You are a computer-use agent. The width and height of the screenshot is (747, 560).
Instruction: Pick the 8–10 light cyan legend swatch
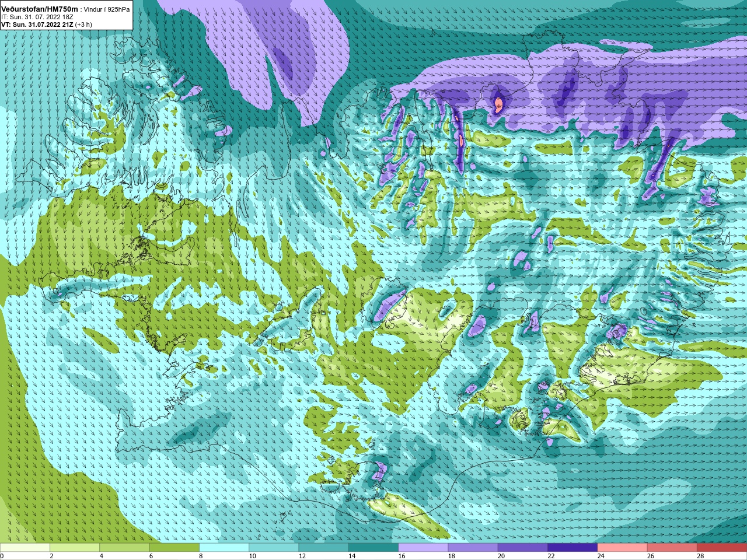tap(224, 547)
